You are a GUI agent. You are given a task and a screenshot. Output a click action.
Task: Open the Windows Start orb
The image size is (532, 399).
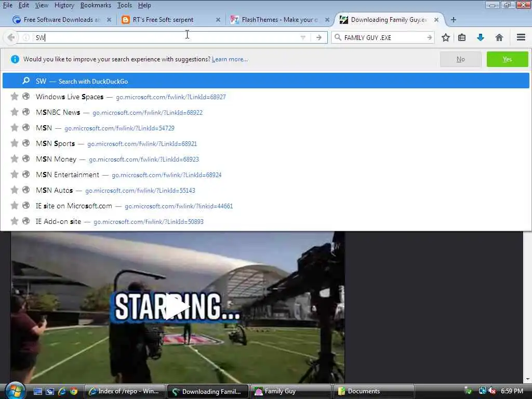15,391
